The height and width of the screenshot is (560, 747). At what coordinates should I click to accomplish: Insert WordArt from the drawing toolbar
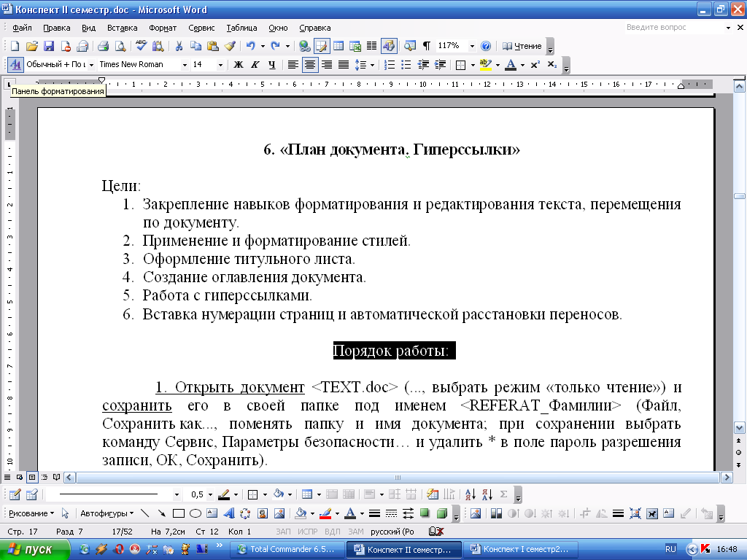coord(228,513)
